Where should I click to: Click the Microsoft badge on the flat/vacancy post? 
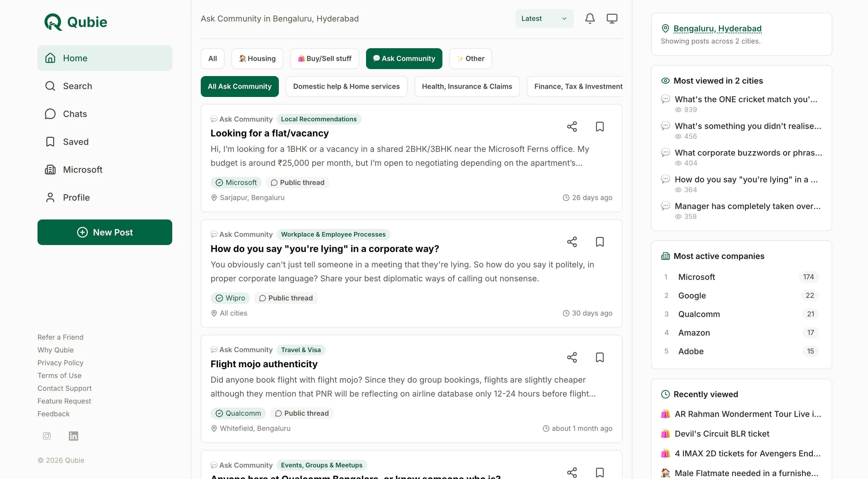[x=236, y=183]
